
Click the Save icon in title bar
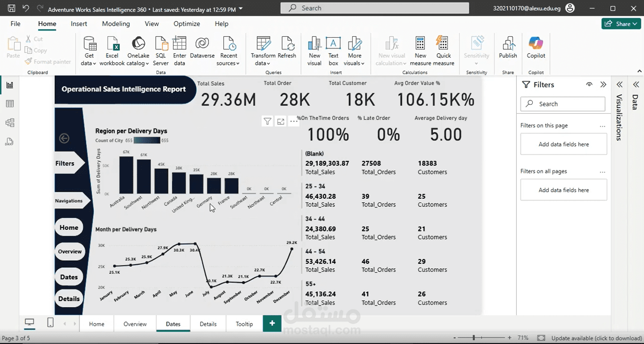tap(11, 8)
